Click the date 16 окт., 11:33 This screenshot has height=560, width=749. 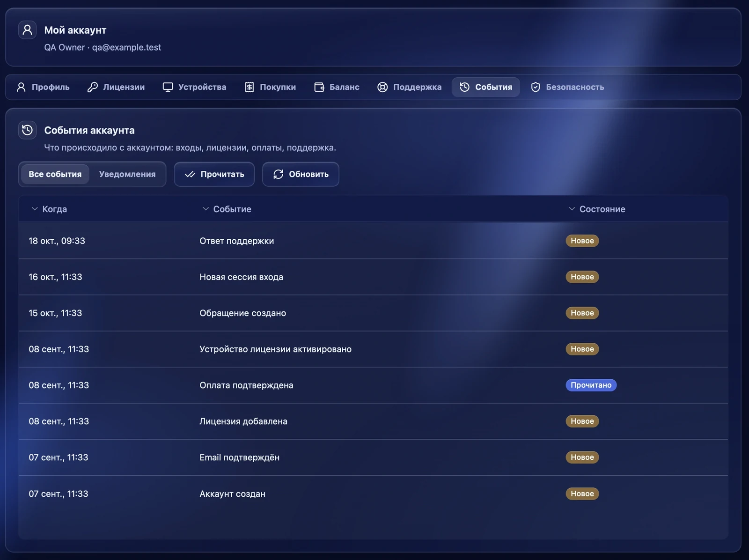pyautogui.click(x=55, y=277)
